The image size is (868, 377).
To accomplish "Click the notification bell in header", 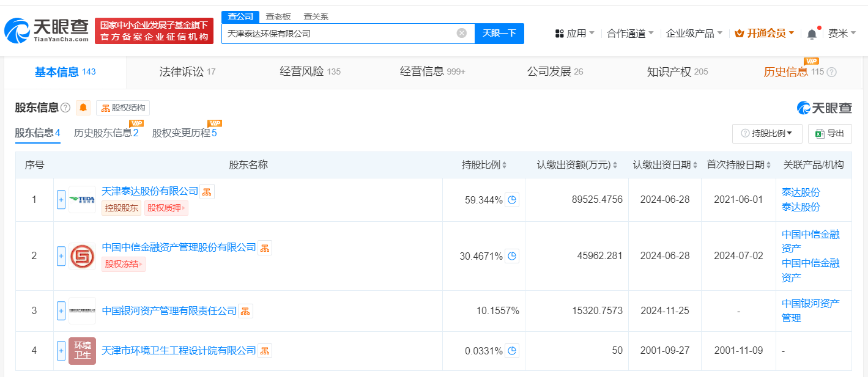I will pos(812,34).
